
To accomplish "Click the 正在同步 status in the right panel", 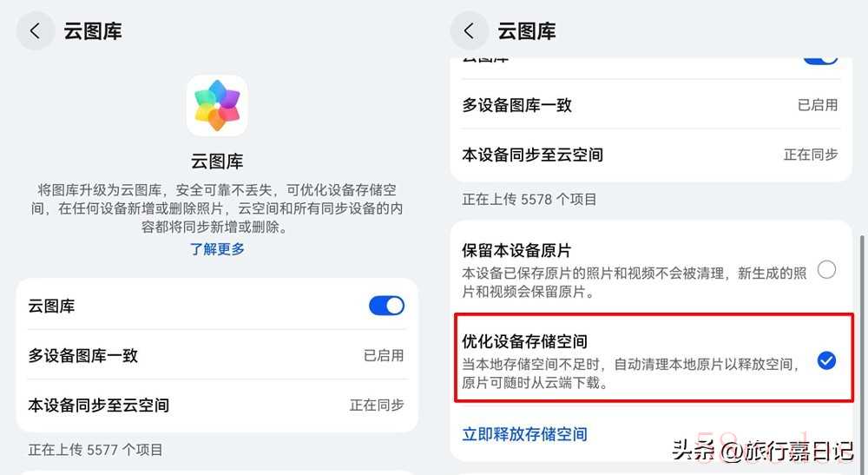I will [811, 155].
